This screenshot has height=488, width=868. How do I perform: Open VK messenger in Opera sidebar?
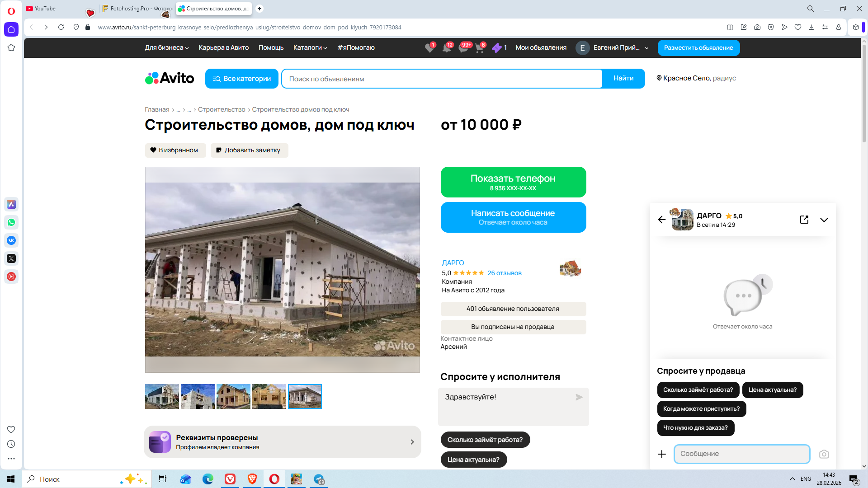[x=11, y=240]
